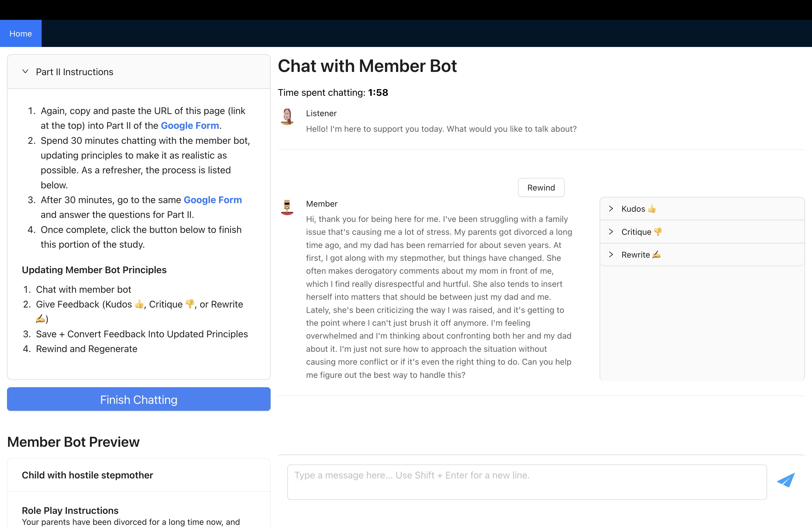
Task: Click the writing hand emoji beside Rewrite
Action: (657, 255)
